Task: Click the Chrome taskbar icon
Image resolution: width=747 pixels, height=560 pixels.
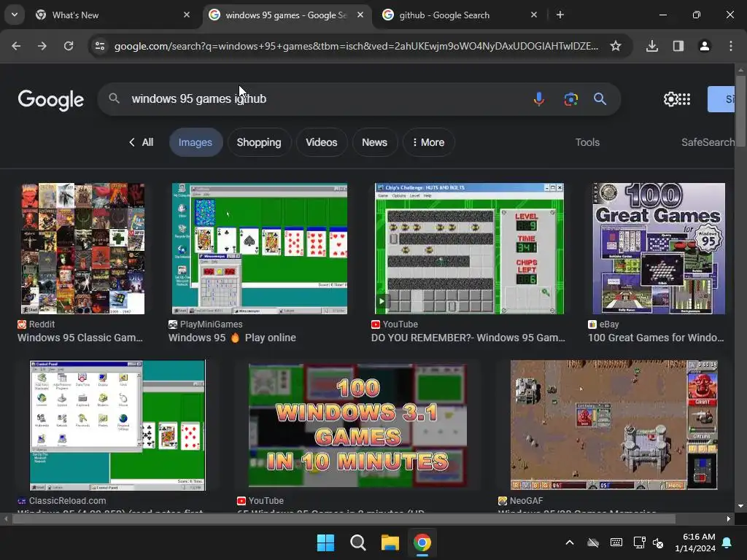Action: (422, 542)
